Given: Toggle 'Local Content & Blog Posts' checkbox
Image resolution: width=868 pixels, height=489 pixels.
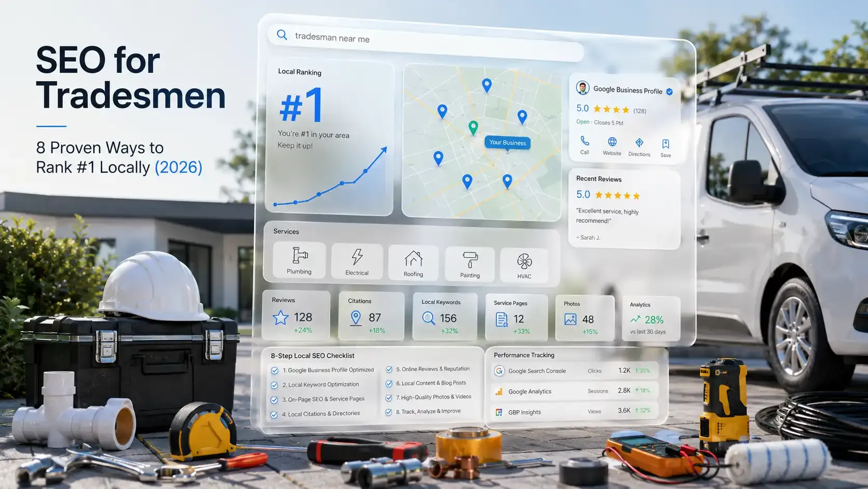Looking at the screenshot, I should [x=389, y=384].
